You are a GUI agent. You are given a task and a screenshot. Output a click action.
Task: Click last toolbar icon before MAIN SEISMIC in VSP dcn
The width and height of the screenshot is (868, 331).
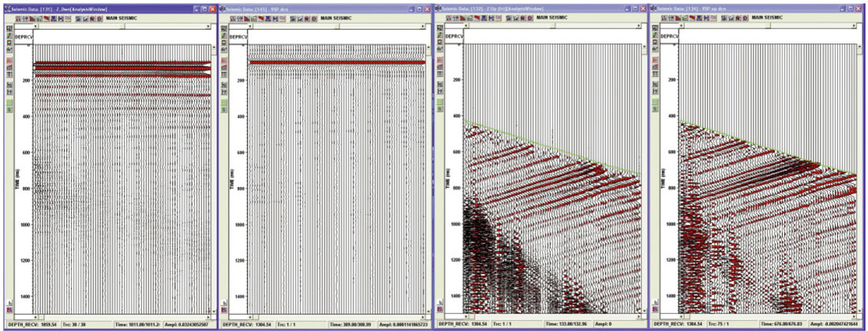coord(316,17)
